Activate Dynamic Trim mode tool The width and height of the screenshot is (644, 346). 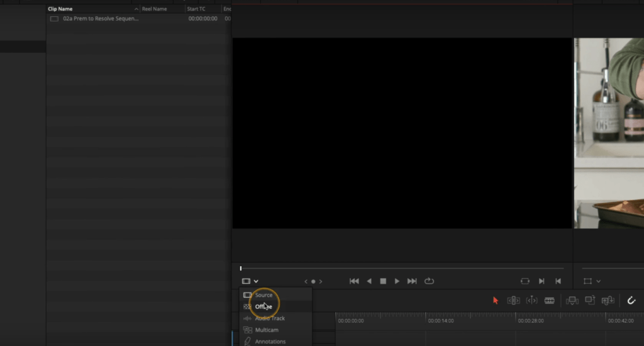tap(531, 300)
